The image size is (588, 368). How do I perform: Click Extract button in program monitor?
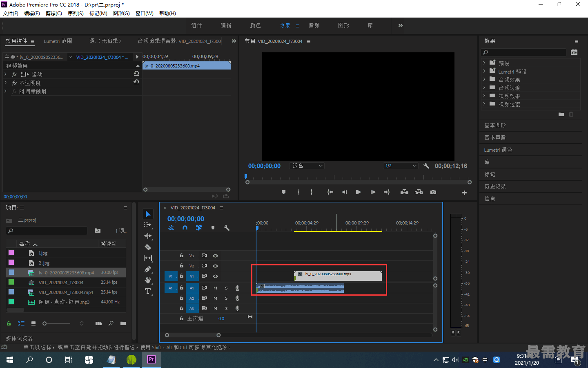[x=419, y=192]
